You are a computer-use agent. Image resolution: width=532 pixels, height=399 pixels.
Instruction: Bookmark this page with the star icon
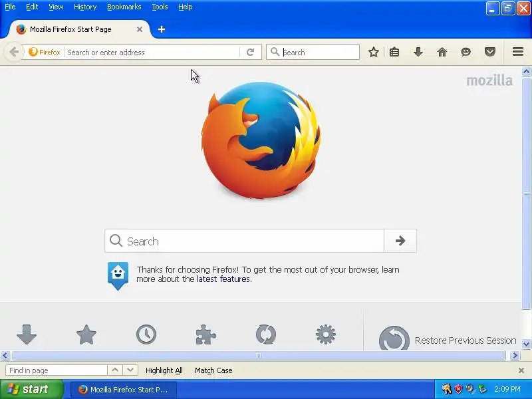point(374,52)
